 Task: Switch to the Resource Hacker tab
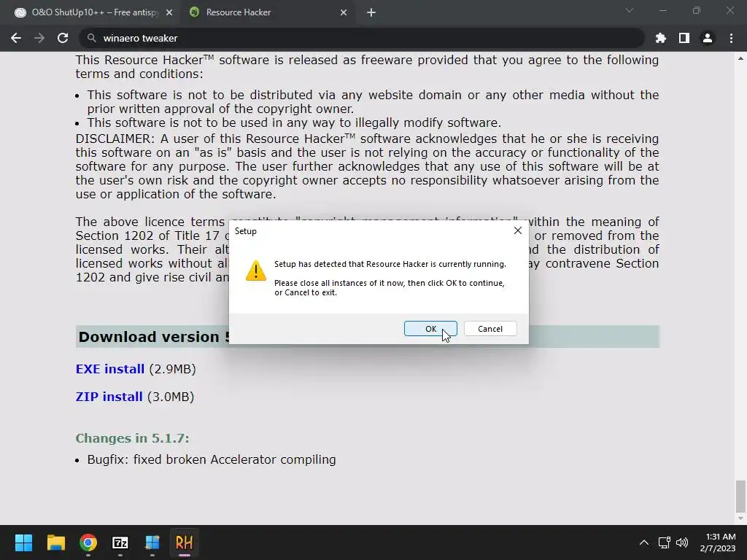pyautogui.click(x=267, y=12)
